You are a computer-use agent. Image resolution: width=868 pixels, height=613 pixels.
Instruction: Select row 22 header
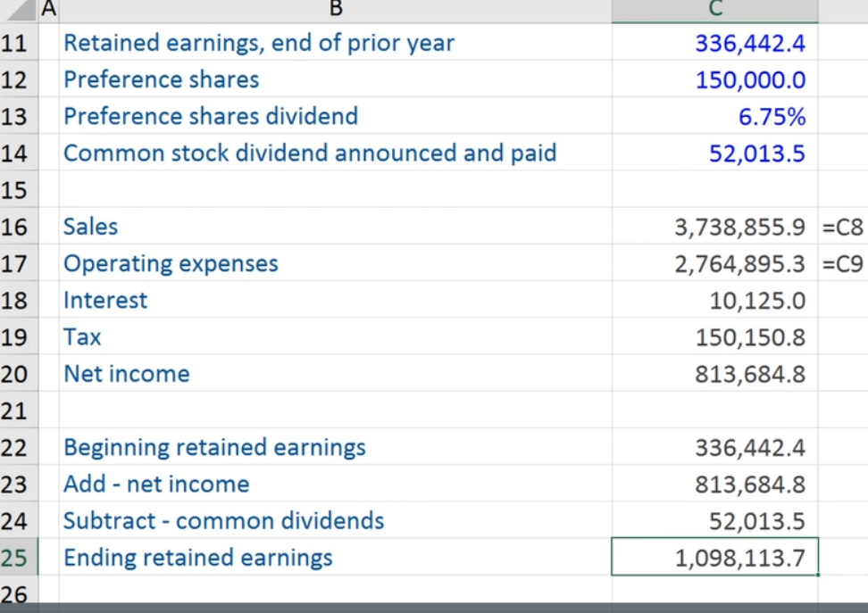19,447
